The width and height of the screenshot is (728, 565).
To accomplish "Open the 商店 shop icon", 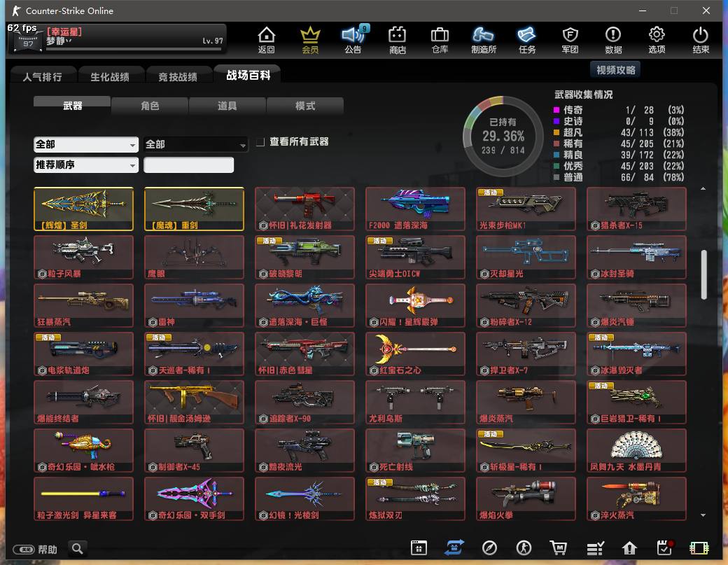I will (x=397, y=39).
